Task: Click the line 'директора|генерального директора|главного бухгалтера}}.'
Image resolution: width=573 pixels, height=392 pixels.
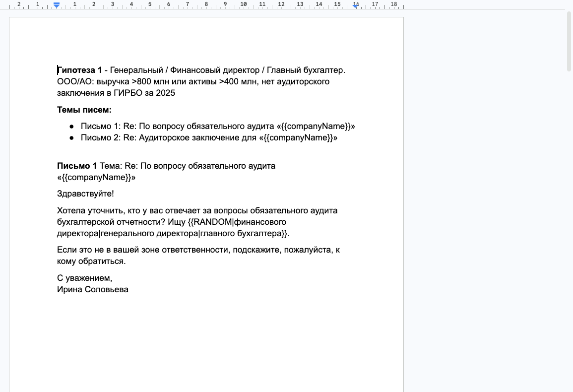Action: tap(173, 233)
